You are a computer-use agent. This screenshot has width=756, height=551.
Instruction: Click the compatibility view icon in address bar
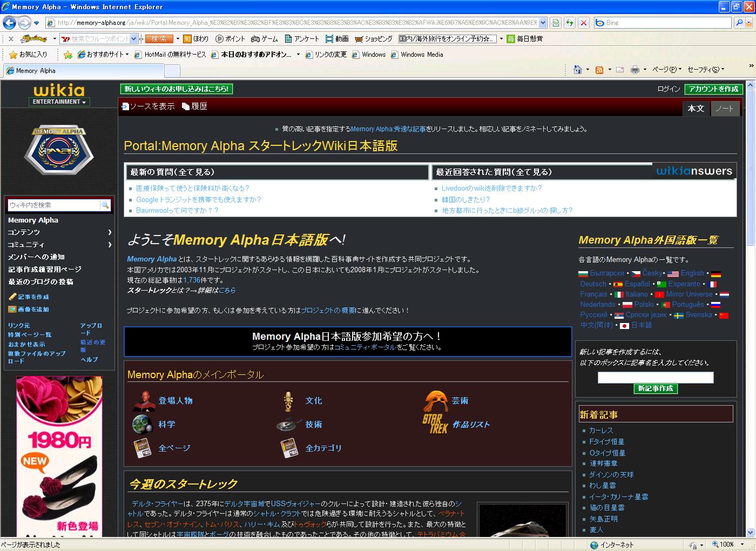(556, 23)
